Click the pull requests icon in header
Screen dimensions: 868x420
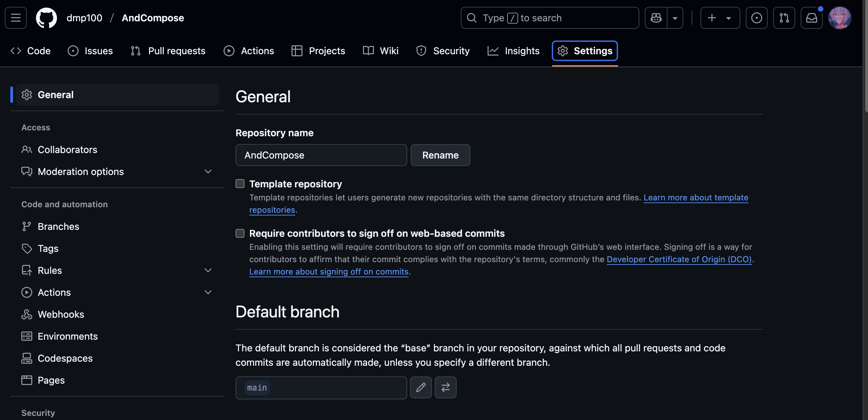point(784,18)
